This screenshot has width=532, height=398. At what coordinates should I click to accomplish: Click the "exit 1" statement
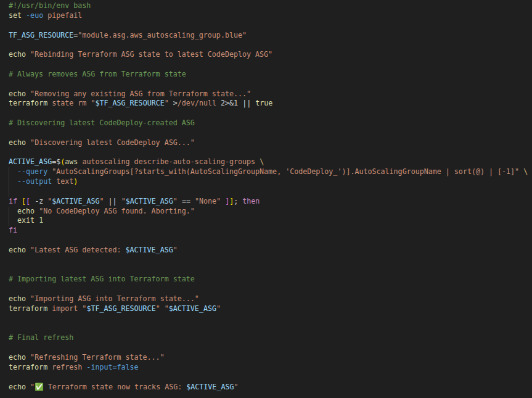pos(30,220)
